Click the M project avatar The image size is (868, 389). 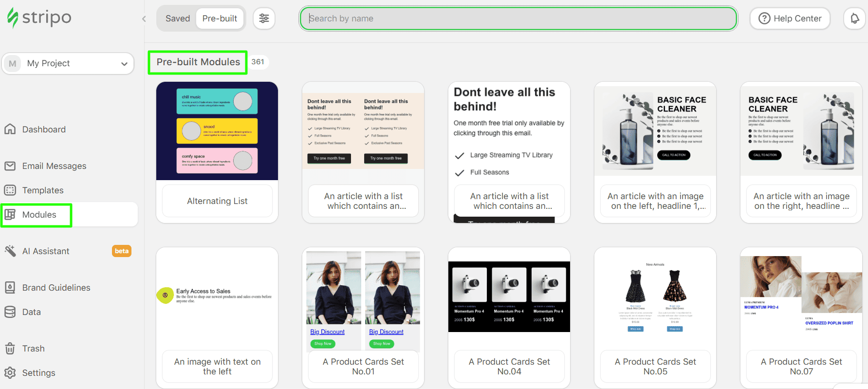[13, 63]
